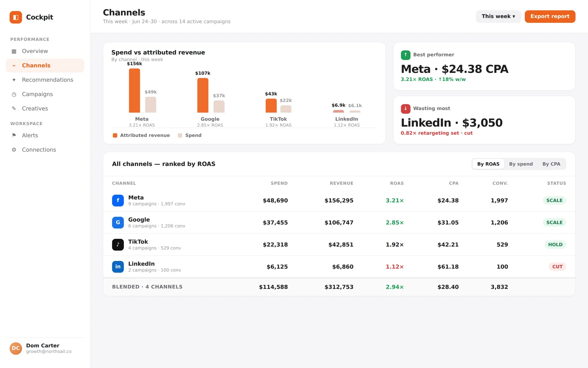Click the STATUS column header
This screenshot has width=588, height=368.
tap(556, 183)
